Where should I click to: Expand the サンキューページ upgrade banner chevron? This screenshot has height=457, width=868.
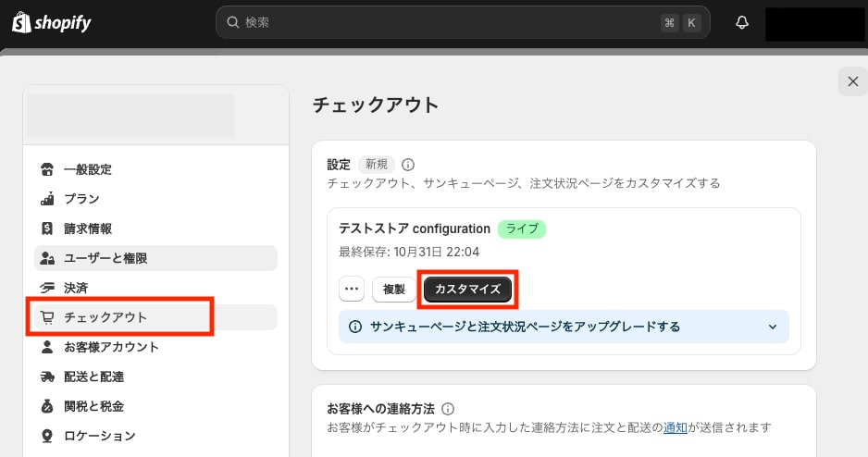[x=773, y=327]
